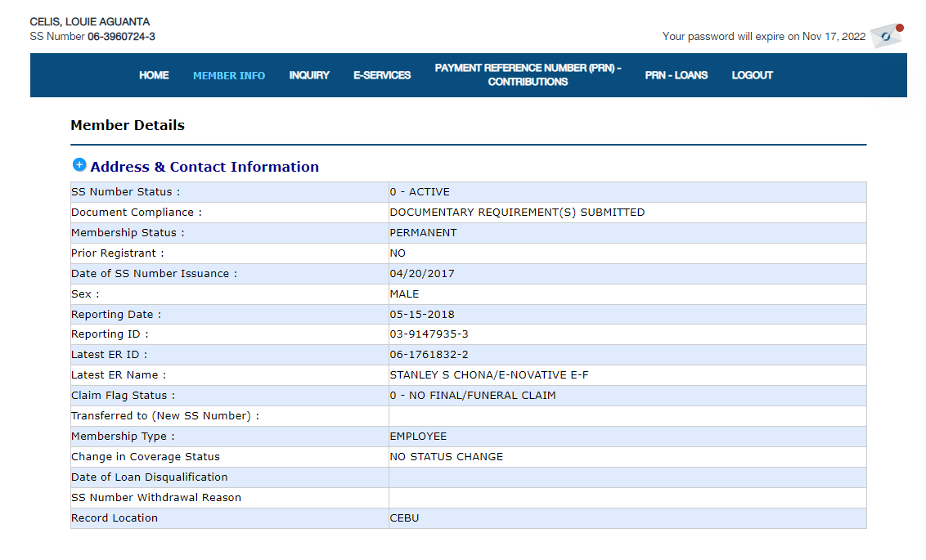Click the Latest ER ID value 06-1761832-2

pos(429,355)
